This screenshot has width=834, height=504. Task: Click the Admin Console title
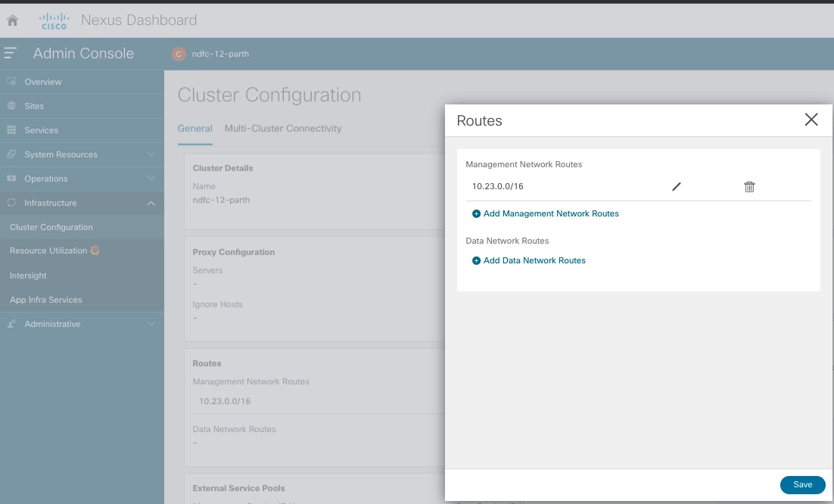[83, 53]
